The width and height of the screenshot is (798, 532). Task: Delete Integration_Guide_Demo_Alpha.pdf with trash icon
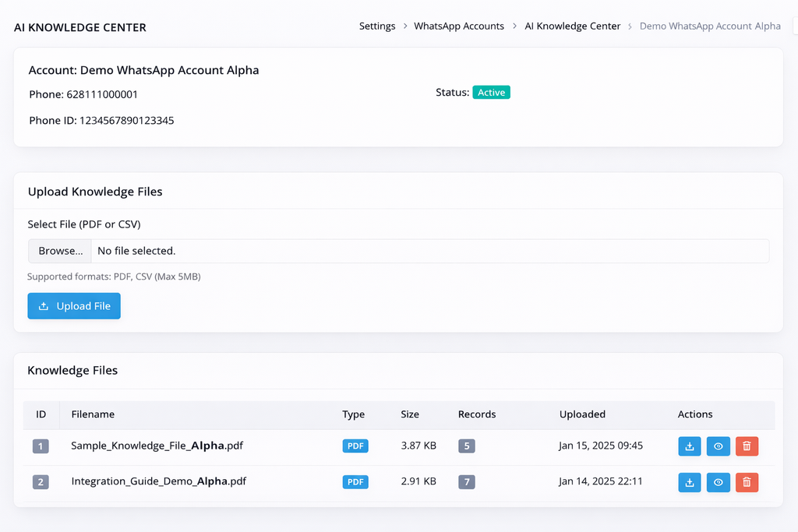point(747,482)
